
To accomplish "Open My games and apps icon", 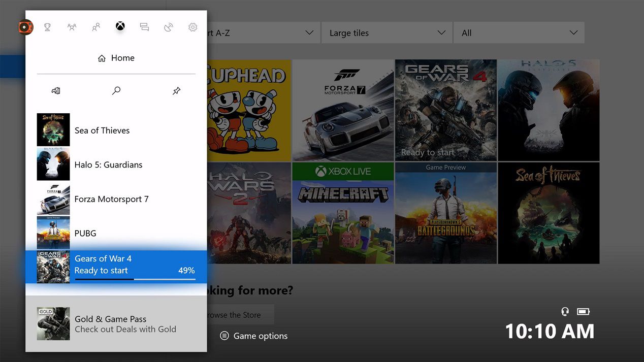I will 56,91.
